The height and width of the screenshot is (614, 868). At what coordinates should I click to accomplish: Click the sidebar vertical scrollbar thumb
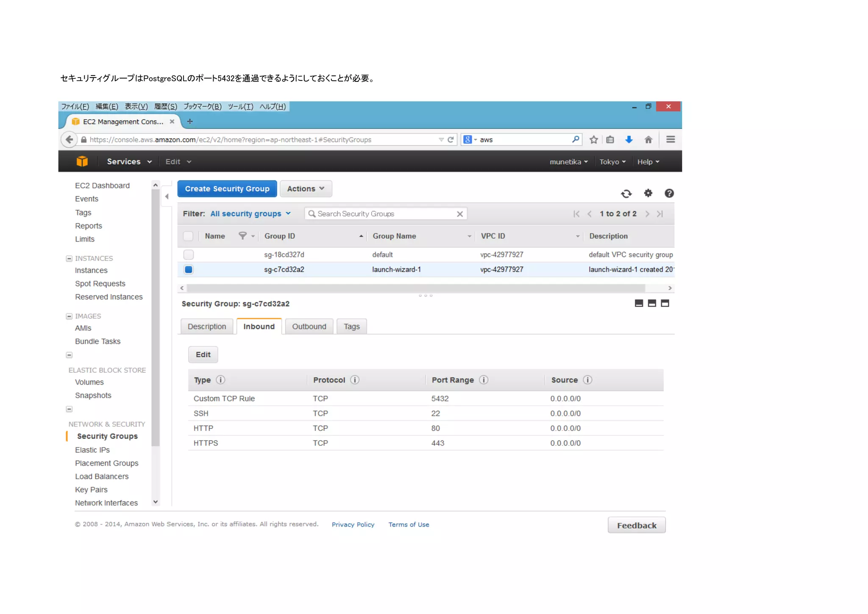point(156,318)
